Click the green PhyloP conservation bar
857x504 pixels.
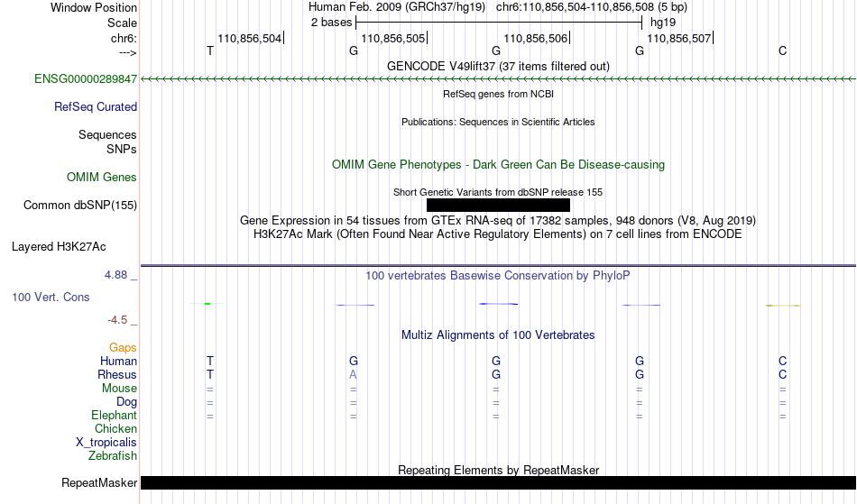click(x=207, y=304)
